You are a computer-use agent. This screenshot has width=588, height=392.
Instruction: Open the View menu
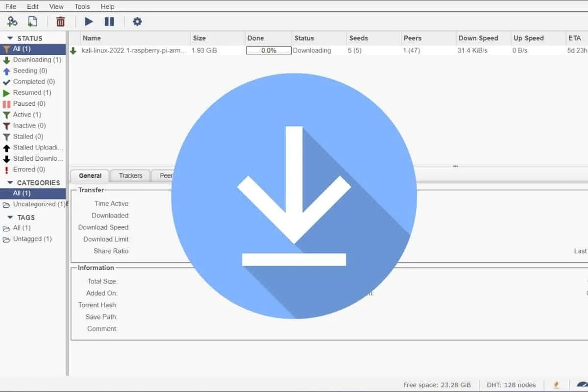(x=56, y=6)
